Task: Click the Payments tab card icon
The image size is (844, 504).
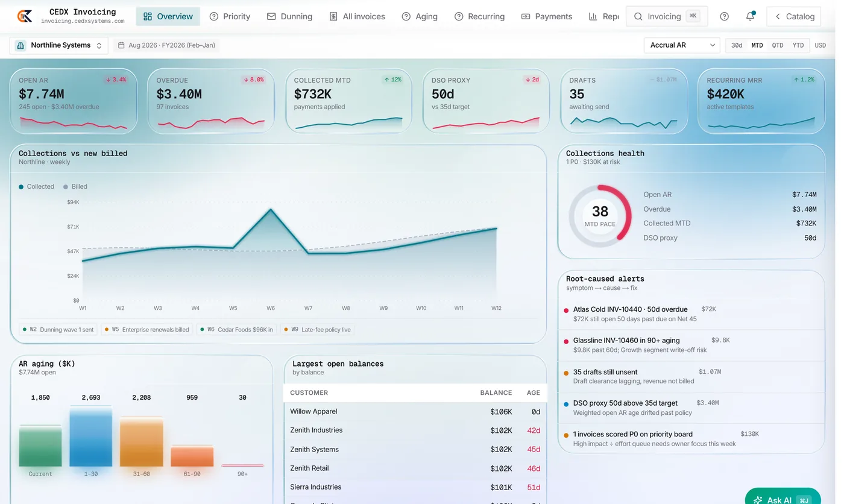Action: coord(526,16)
